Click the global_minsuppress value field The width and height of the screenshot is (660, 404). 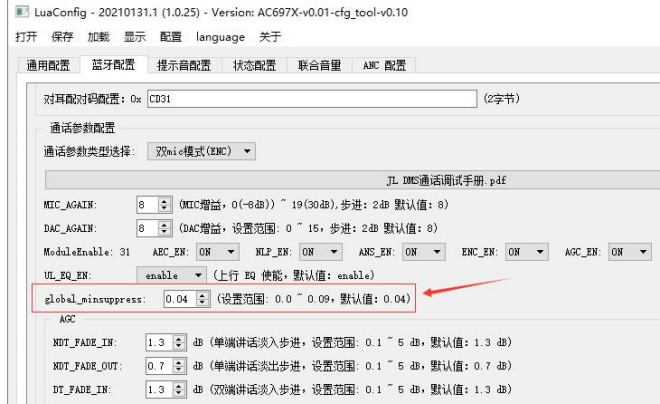click(x=180, y=299)
